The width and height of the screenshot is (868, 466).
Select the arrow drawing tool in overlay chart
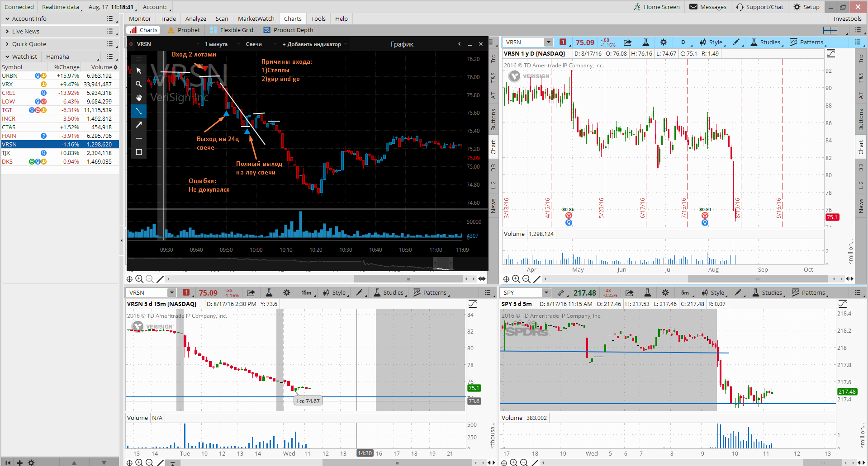pos(139,125)
